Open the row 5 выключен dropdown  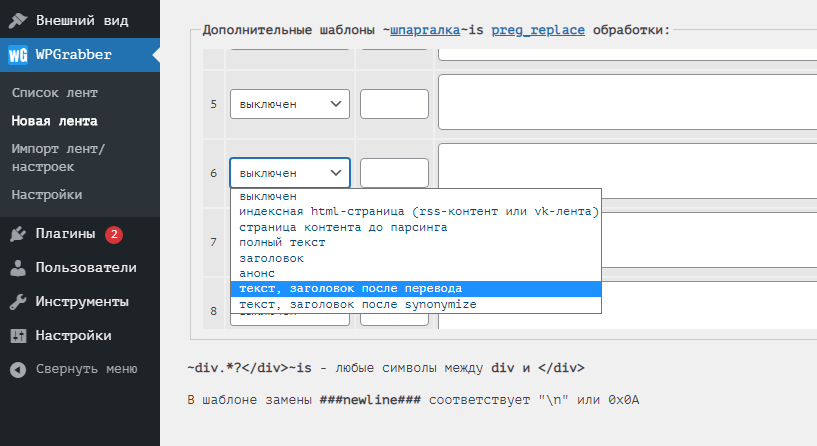click(x=289, y=104)
